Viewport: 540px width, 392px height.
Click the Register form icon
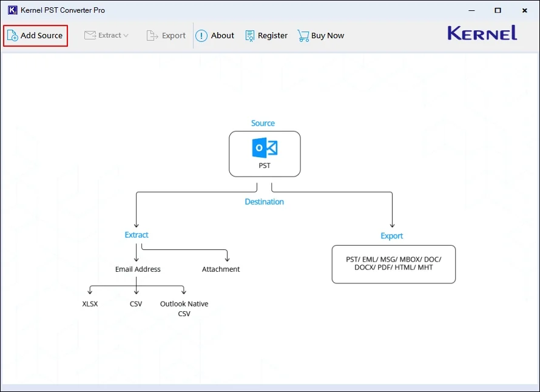250,36
